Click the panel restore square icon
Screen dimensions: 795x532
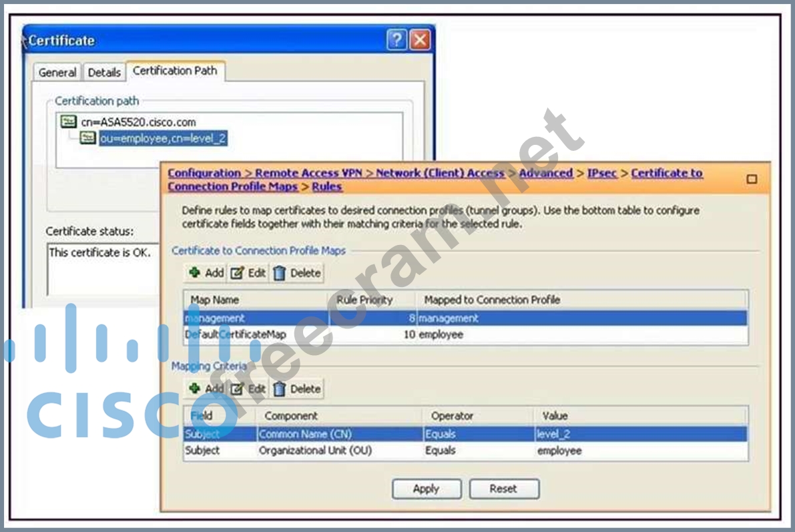tap(752, 179)
